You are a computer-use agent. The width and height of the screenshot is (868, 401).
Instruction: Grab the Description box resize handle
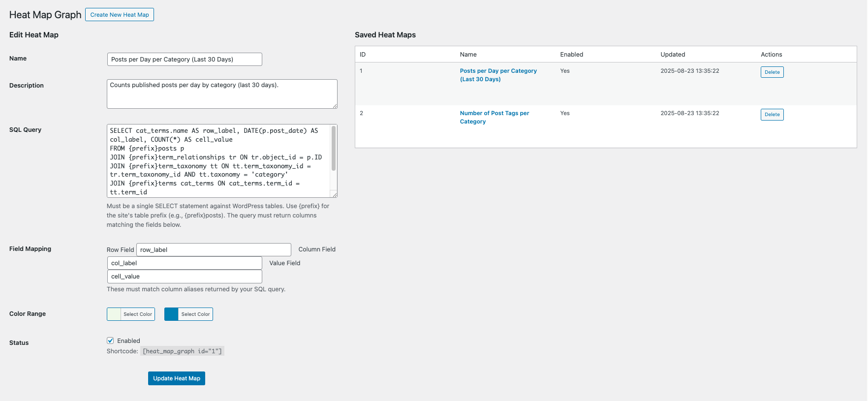[x=334, y=105]
